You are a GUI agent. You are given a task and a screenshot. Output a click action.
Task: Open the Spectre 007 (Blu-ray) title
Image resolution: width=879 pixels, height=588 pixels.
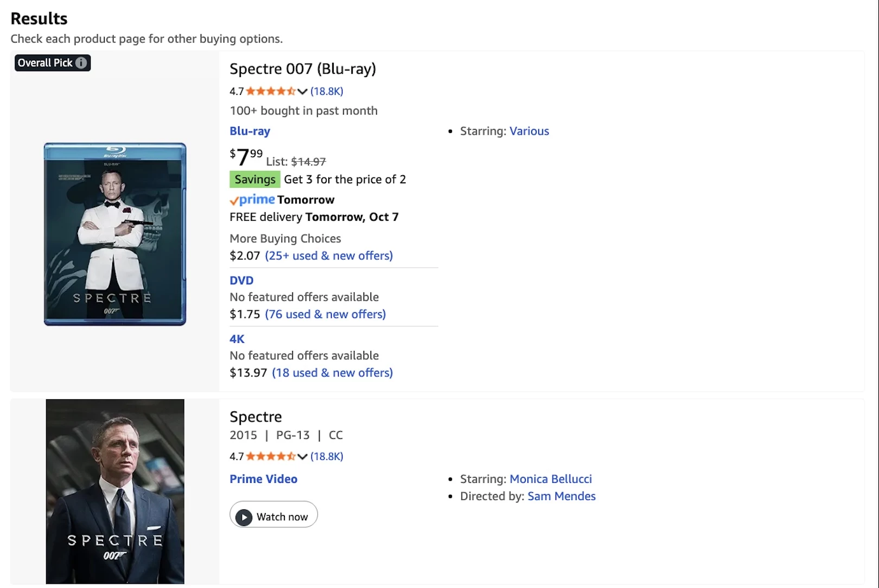(x=302, y=69)
